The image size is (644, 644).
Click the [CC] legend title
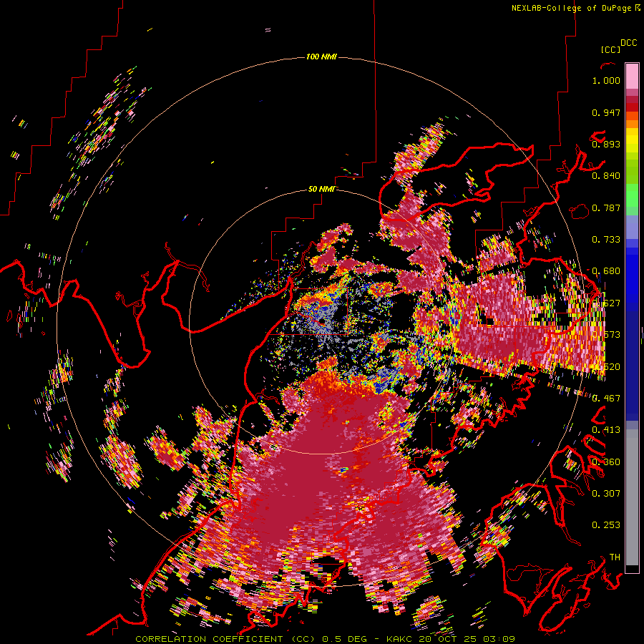(x=610, y=50)
